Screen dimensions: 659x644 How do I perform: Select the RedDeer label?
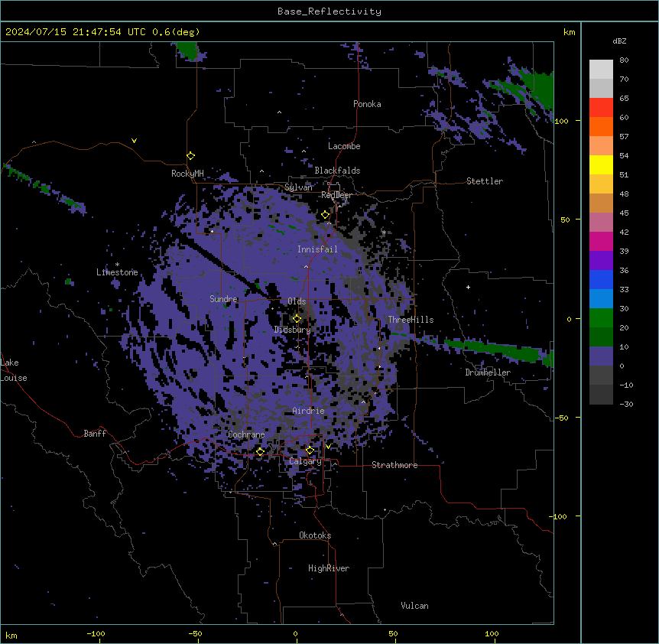tap(336, 195)
